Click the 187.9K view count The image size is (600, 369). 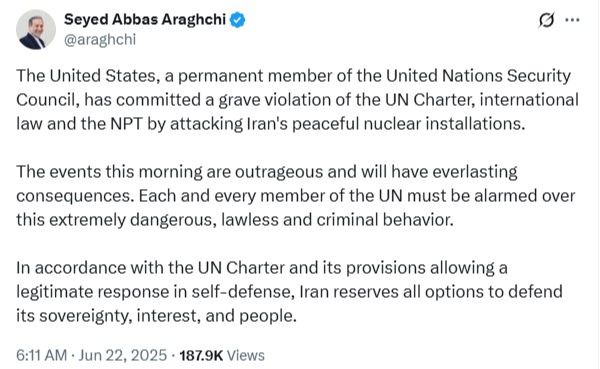201,355
